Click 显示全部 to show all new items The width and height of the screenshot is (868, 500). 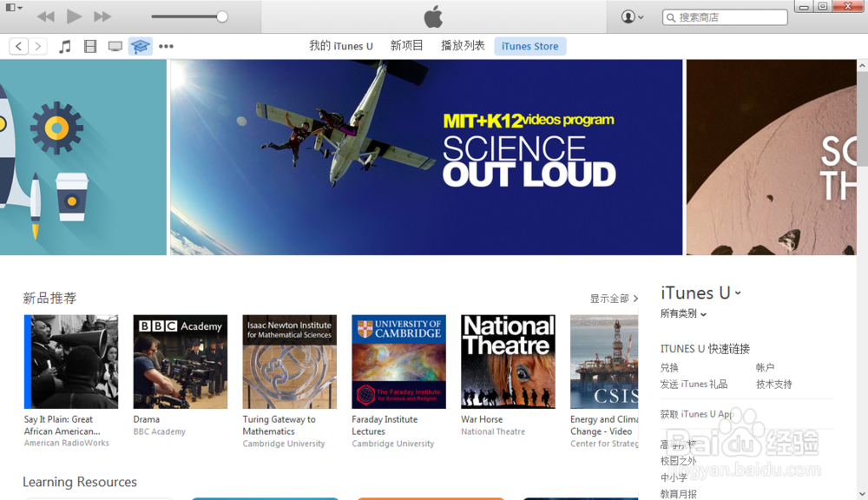614,299
